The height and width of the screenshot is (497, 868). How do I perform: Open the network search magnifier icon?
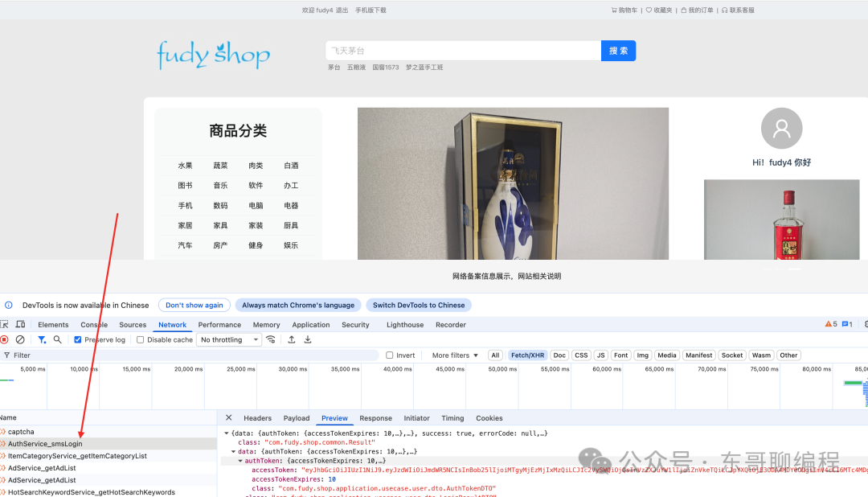(x=58, y=339)
